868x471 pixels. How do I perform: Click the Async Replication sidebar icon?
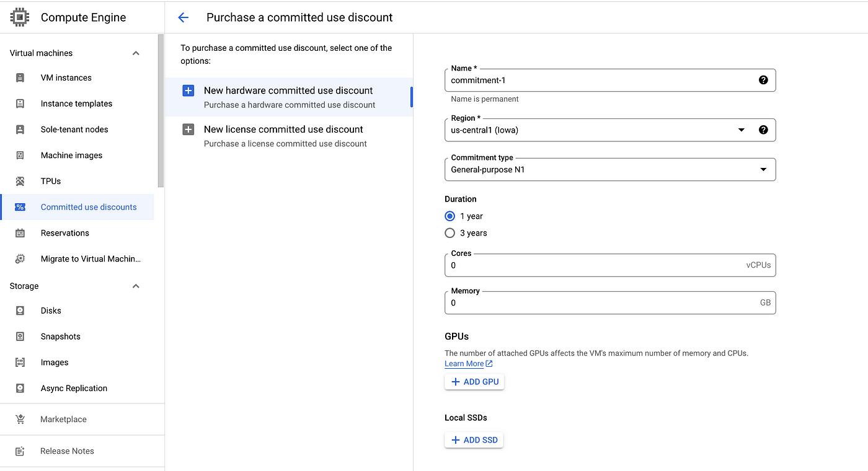point(20,389)
